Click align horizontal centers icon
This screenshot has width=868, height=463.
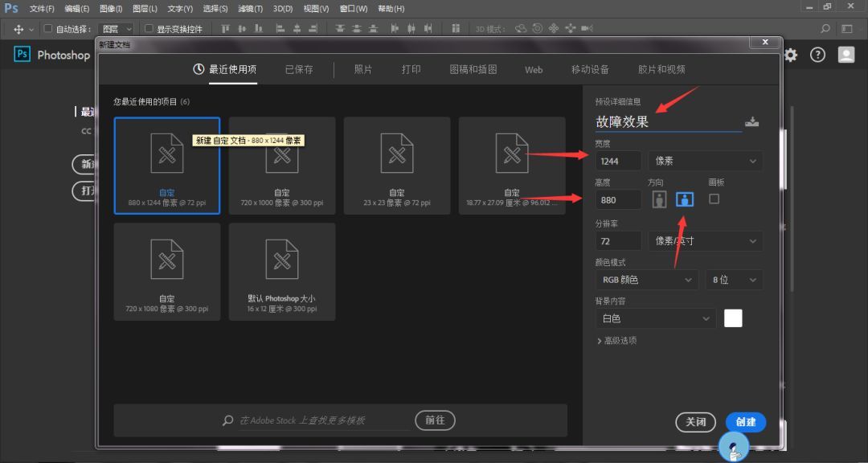click(x=297, y=29)
